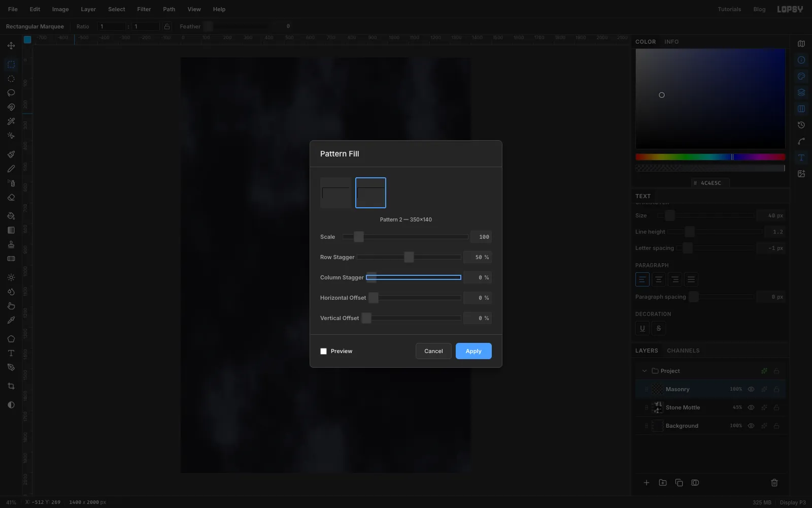This screenshot has width=812, height=508.
Task: Click the Apply button
Action: click(x=473, y=351)
